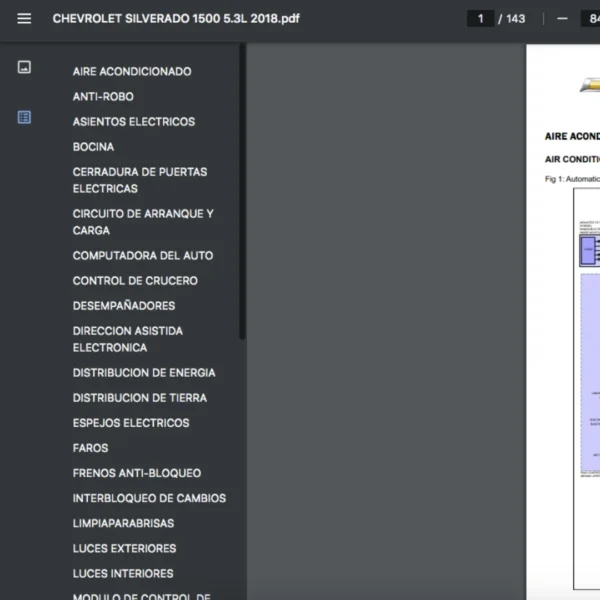This screenshot has height=600, width=600.
Task: Go to ASIENTOS ELECTRICOS in the outline
Action: (x=134, y=122)
